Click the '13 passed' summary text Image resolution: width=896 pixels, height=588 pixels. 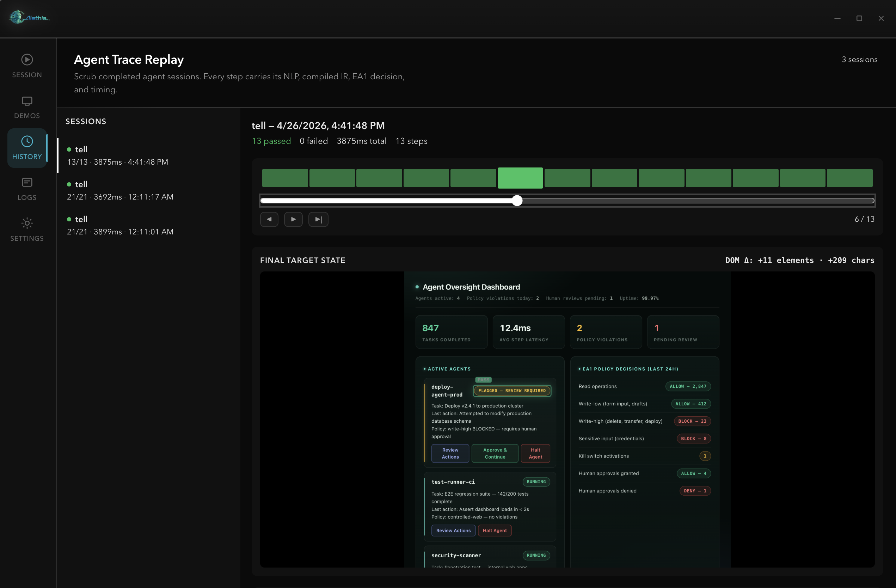click(271, 141)
